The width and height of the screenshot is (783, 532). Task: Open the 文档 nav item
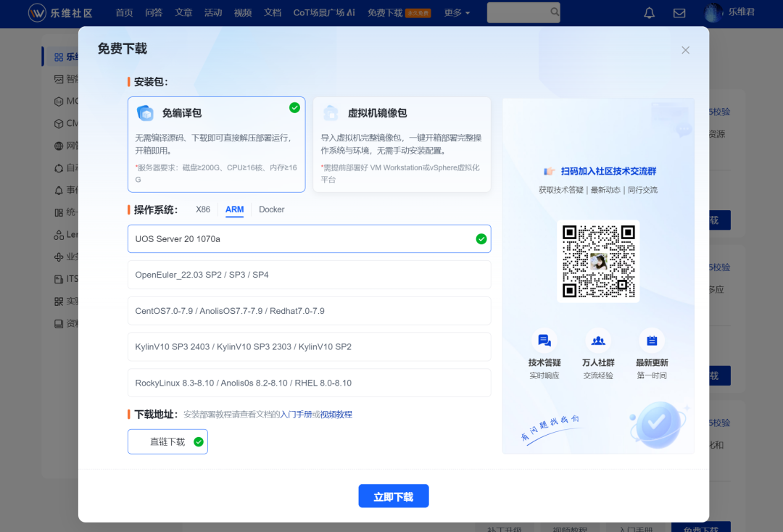point(272,12)
